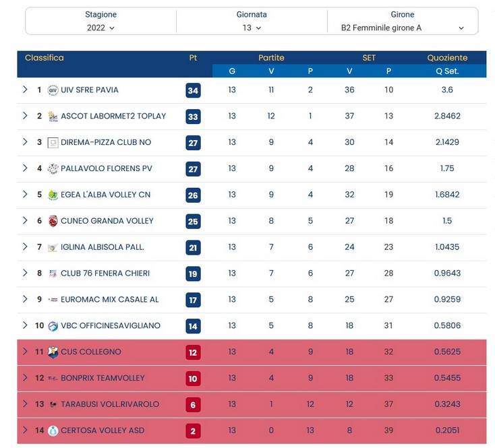
Task: Expand the CUNEO GRANDA VOLLEY row
Action: 25,220
